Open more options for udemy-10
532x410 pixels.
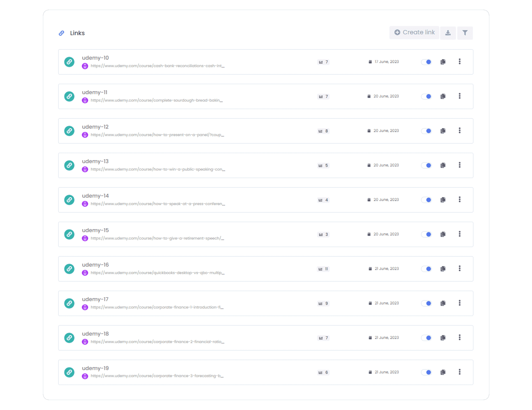(x=459, y=61)
